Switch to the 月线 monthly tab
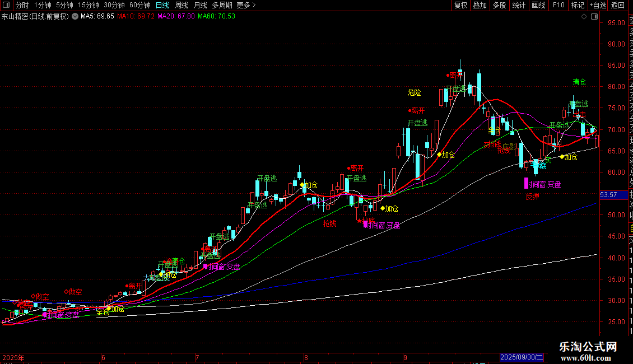The image size is (633, 364). click(200, 5)
